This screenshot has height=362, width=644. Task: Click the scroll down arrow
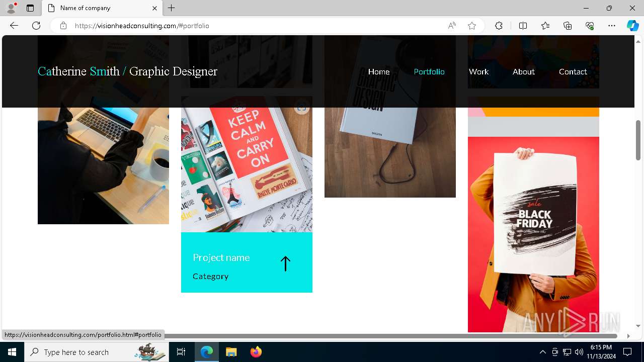coord(638,326)
